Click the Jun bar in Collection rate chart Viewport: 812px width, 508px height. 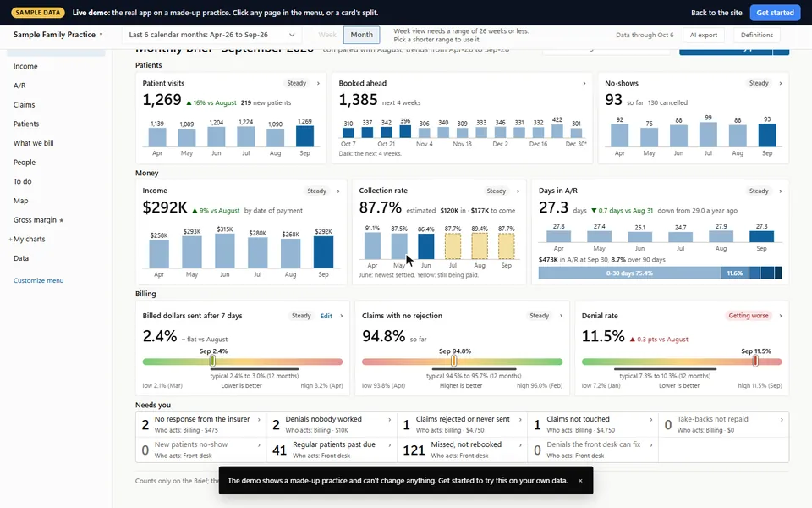[425, 246]
